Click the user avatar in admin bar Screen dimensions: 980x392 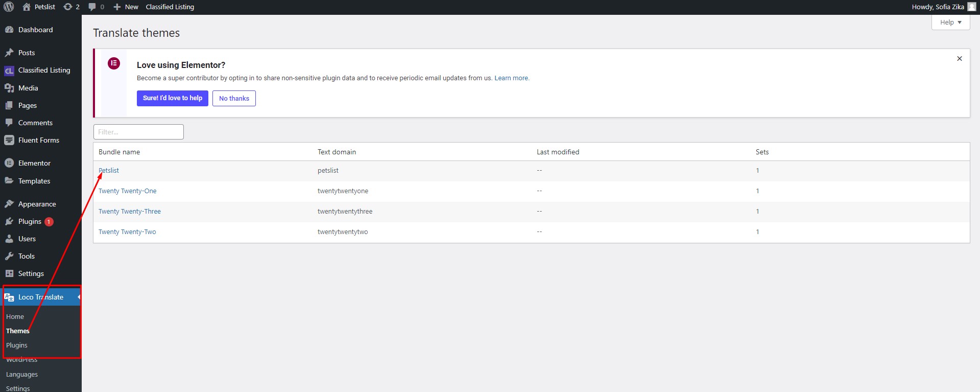click(971, 7)
